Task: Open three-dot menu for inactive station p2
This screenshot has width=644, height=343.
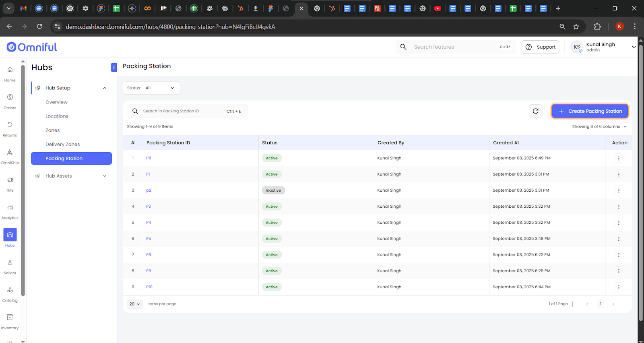Action: coord(619,190)
